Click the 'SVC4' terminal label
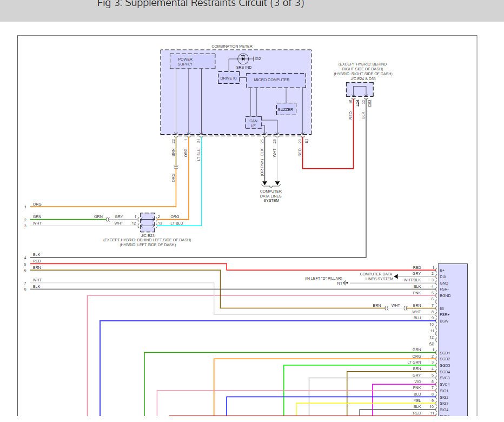The height and width of the screenshot is (422, 504). (445, 385)
